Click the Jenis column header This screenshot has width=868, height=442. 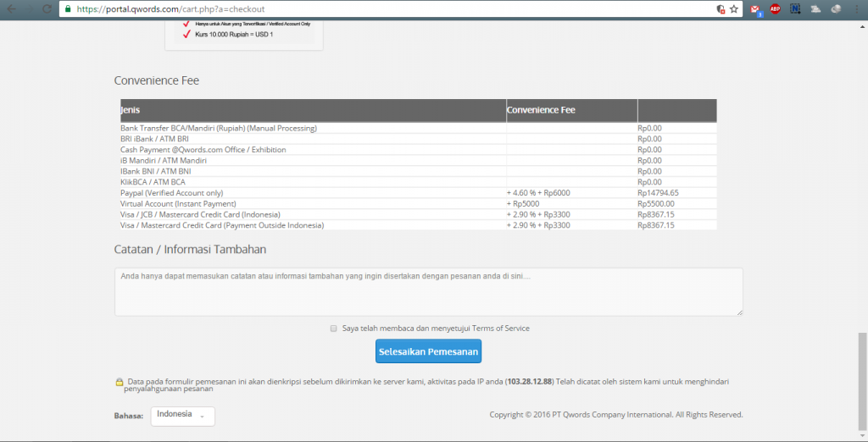click(x=131, y=110)
